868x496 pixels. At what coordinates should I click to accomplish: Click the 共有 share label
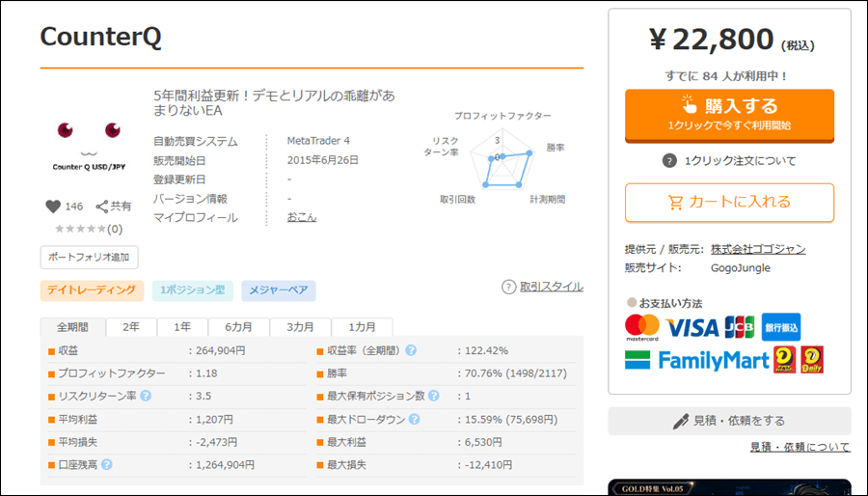(121, 207)
